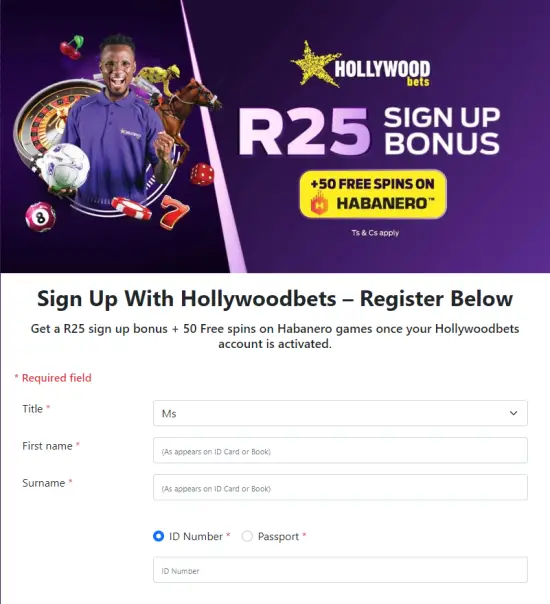550x604 pixels.
Task: Focus the ID Number text box
Action: click(x=340, y=570)
